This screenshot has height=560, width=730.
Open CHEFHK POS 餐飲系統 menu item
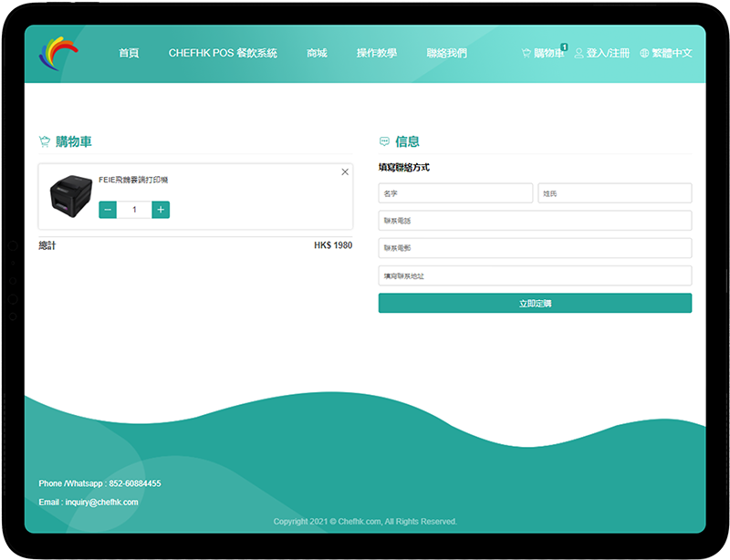(x=223, y=53)
